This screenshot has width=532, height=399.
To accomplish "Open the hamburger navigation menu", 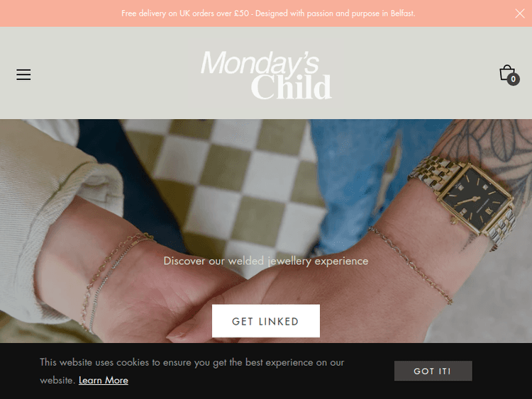I will 23,74.
